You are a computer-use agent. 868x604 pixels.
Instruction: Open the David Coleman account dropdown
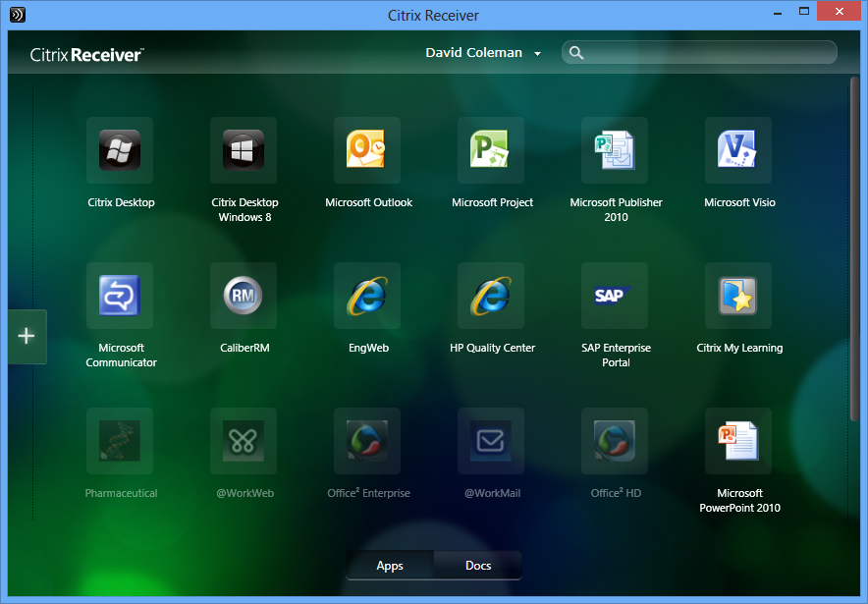[483, 53]
